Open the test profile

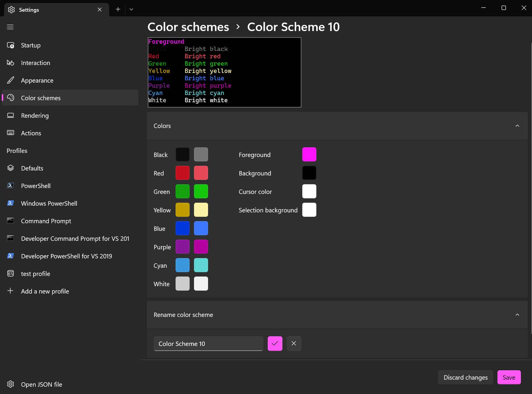point(70,274)
